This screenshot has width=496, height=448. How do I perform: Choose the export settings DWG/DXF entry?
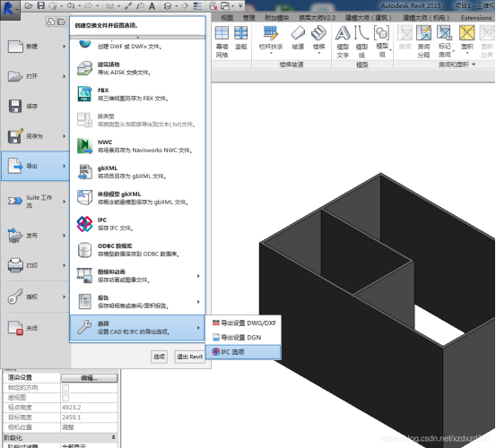[243, 323]
